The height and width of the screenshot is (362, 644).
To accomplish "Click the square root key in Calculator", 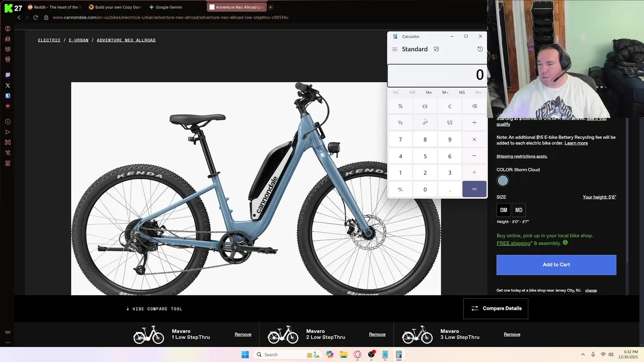I will click(450, 123).
